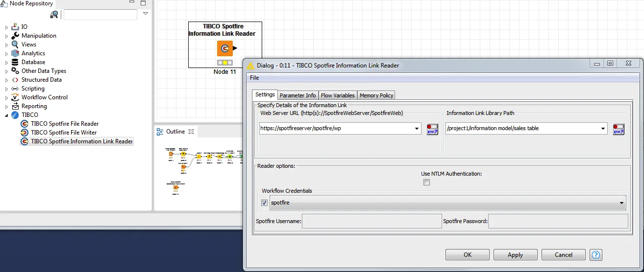Viewport: 644px width, 272px height.
Task: Click the IO category icon
Action: [x=15, y=27]
